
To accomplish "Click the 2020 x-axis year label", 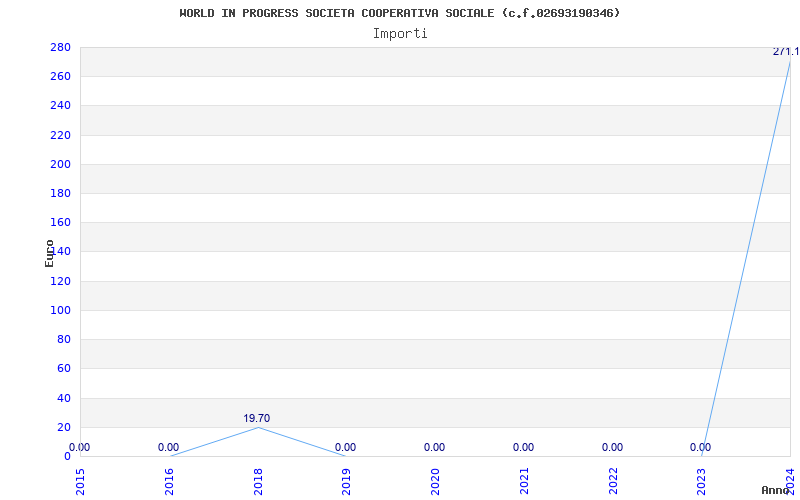I will [x=436, y=481].
